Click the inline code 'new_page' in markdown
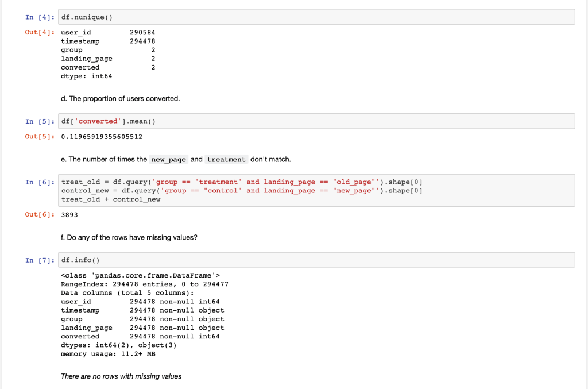This screenshot has width=588, height=389. 168,160
